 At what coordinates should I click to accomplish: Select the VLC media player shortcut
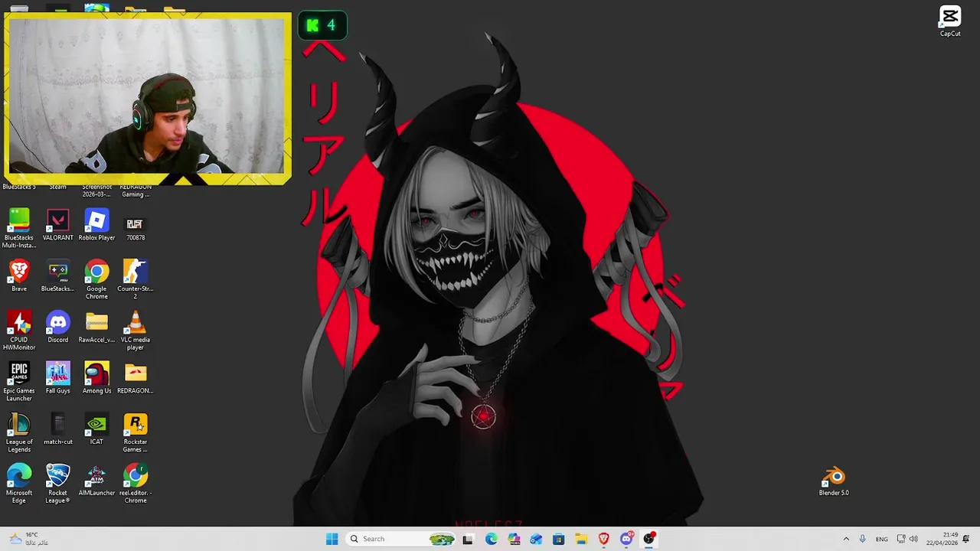click(x=136, y=331)
